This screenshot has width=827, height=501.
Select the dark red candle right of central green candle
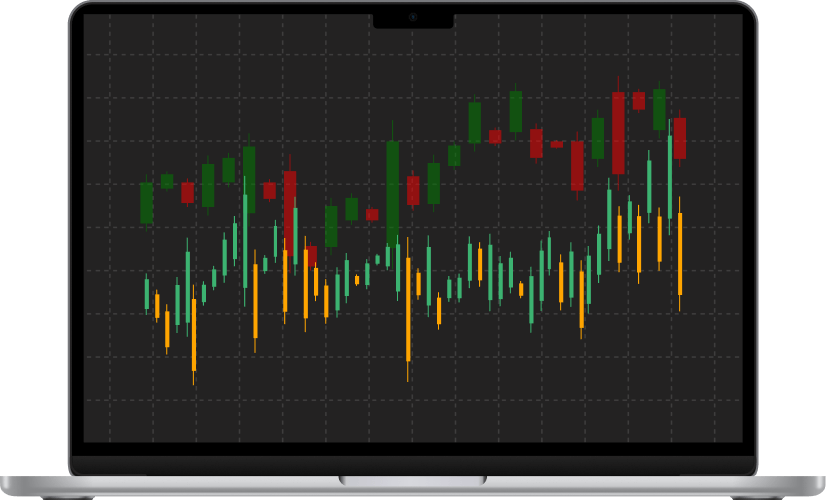click(413, 190)
